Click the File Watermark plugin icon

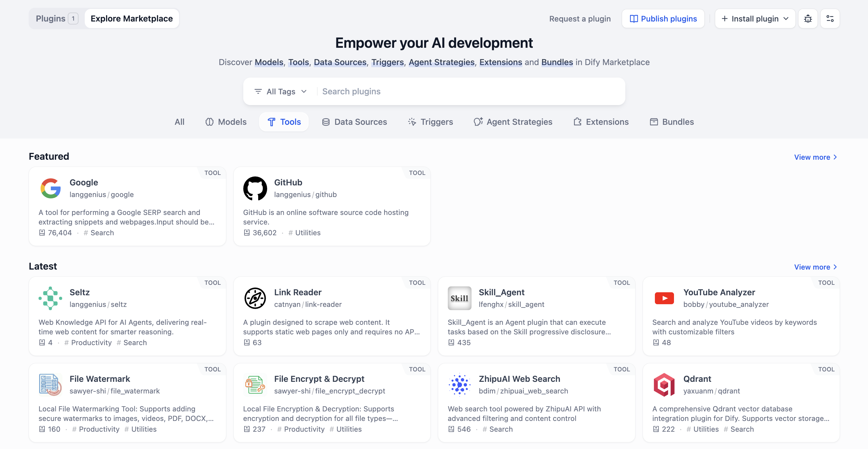point(50,385)
